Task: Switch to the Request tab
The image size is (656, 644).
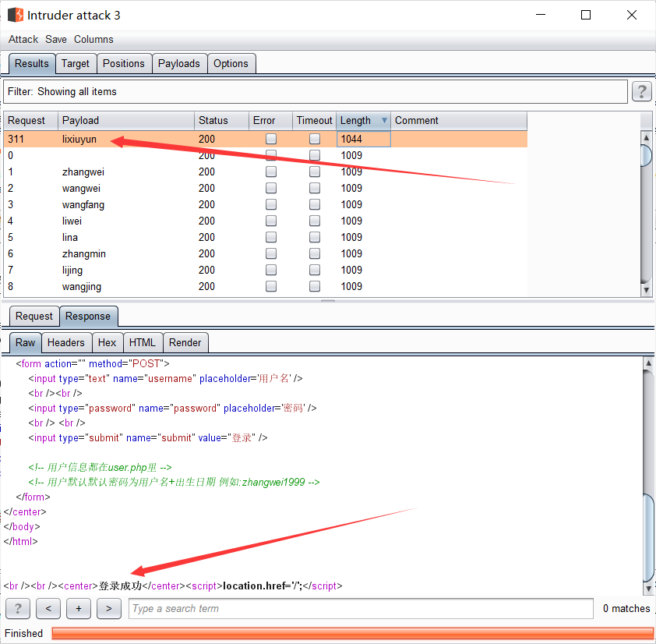Action: (x=34, y=316)
